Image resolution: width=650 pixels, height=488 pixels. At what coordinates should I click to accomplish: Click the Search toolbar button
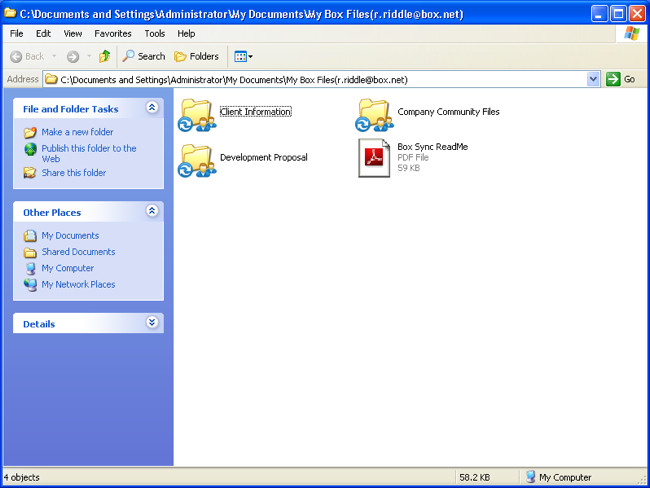144,56
